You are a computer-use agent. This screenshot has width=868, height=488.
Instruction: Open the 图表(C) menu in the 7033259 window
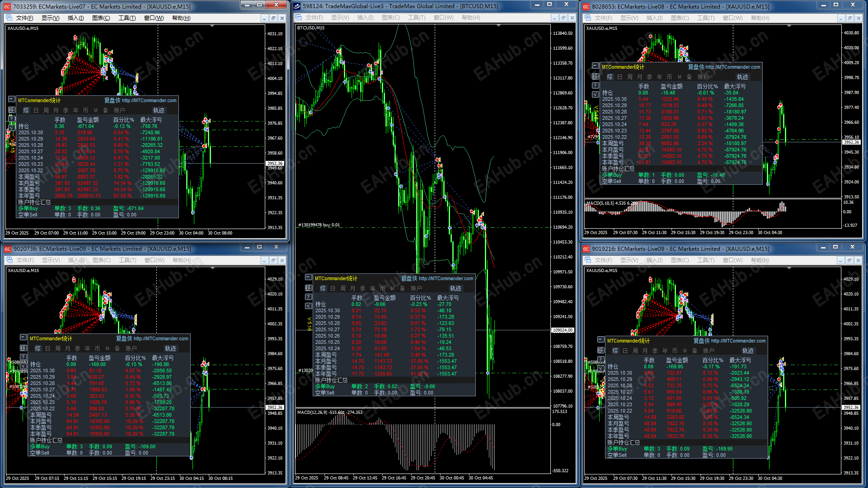tap(101, 18)
